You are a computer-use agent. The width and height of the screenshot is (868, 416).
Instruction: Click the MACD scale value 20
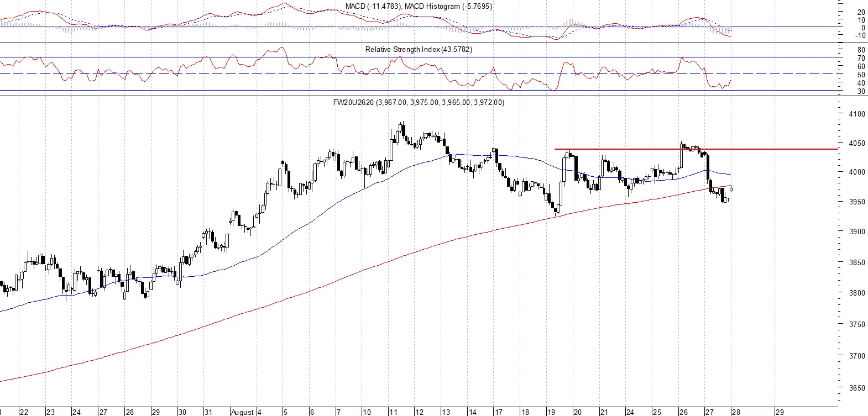coord(861,12)
